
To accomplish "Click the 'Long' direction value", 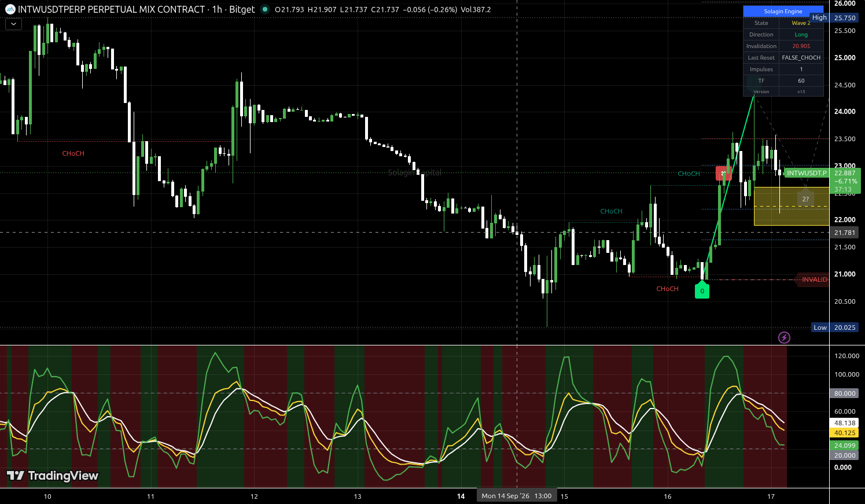I will coord(801,35).
